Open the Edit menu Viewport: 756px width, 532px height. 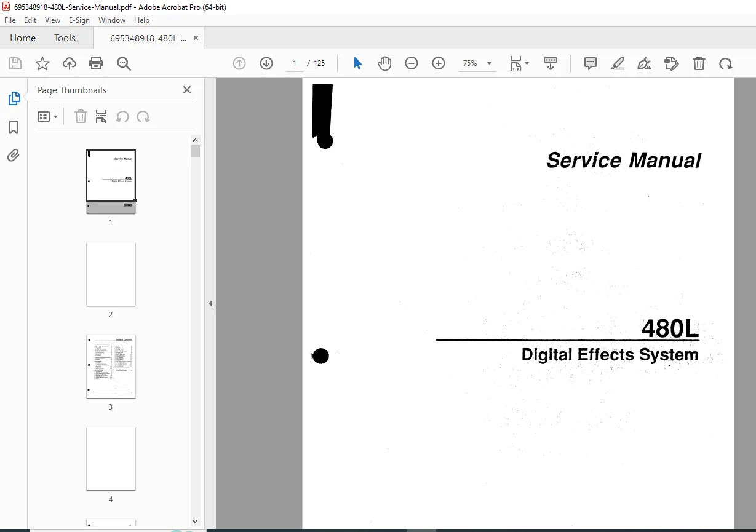(x=30, y=20)
